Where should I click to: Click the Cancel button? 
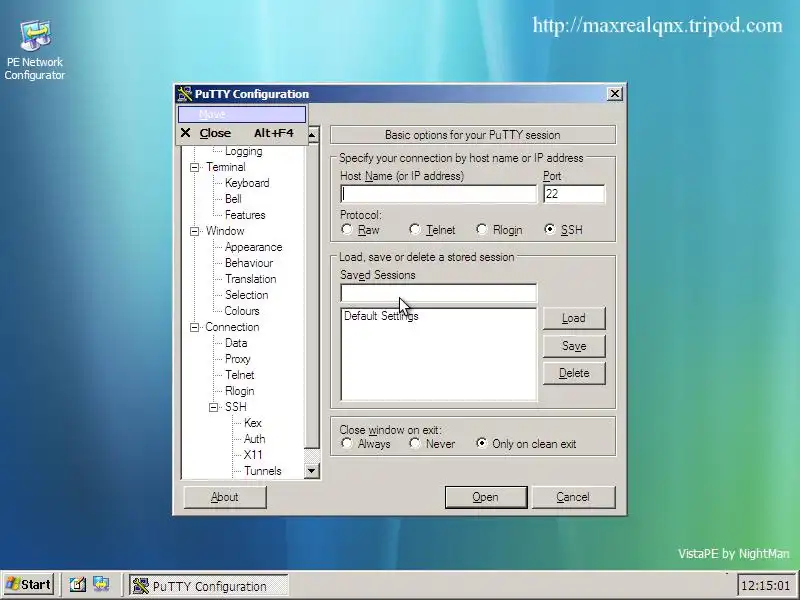[x=573, y=497]
